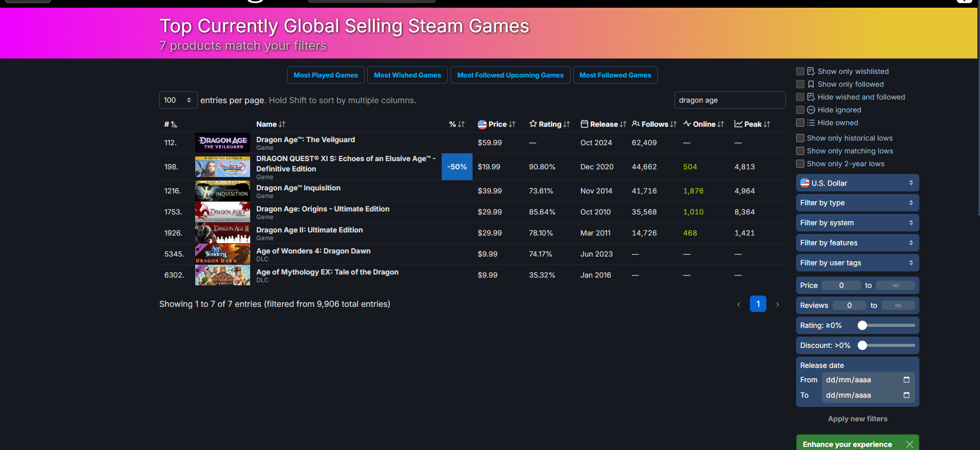Open Dragon Age Inquisition title link

[x=298, y=188]
